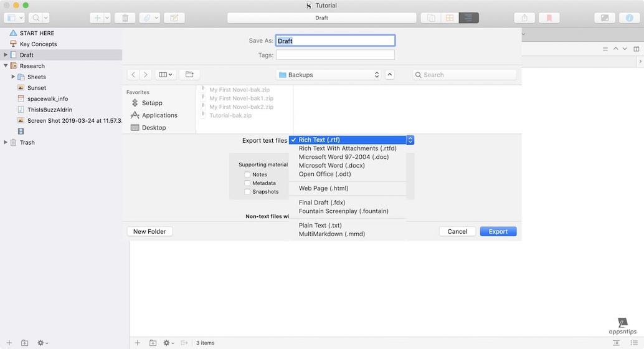Switch to corkboard view mode
Viewport: 644px width, 349px height.
click(448, 18)
